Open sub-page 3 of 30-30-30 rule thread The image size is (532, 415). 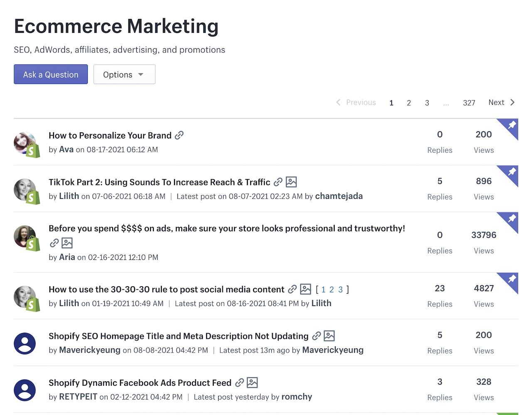[340, 289]
